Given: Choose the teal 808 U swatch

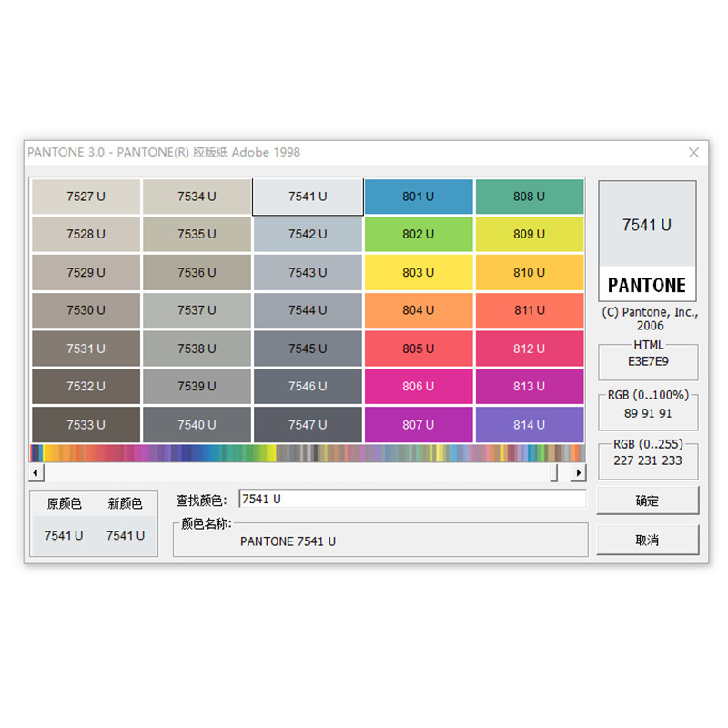Looking at the screenshot, I should click(x=530, y=197).
